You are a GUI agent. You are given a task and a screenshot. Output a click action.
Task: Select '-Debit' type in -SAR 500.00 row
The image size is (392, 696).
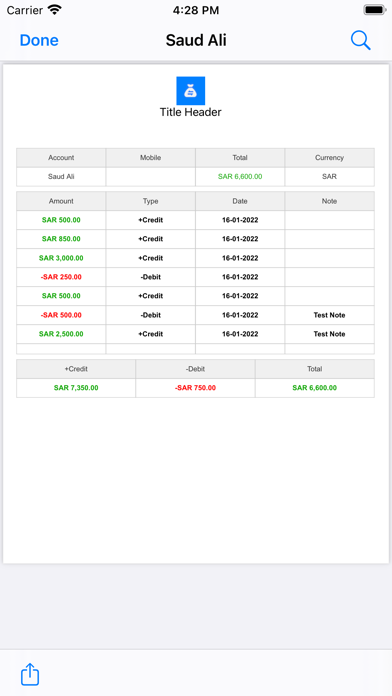pos(150,315)
